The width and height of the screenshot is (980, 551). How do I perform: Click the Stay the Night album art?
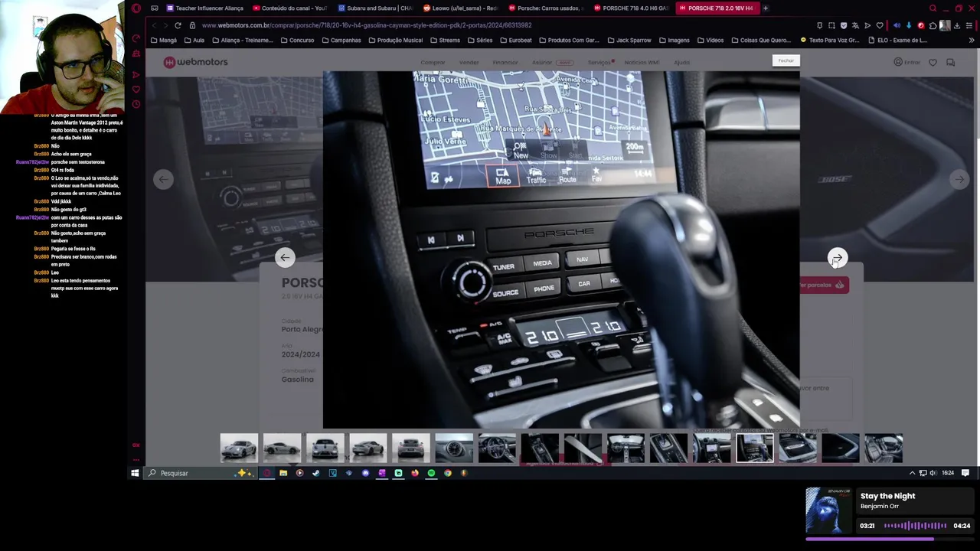(828, 510)
